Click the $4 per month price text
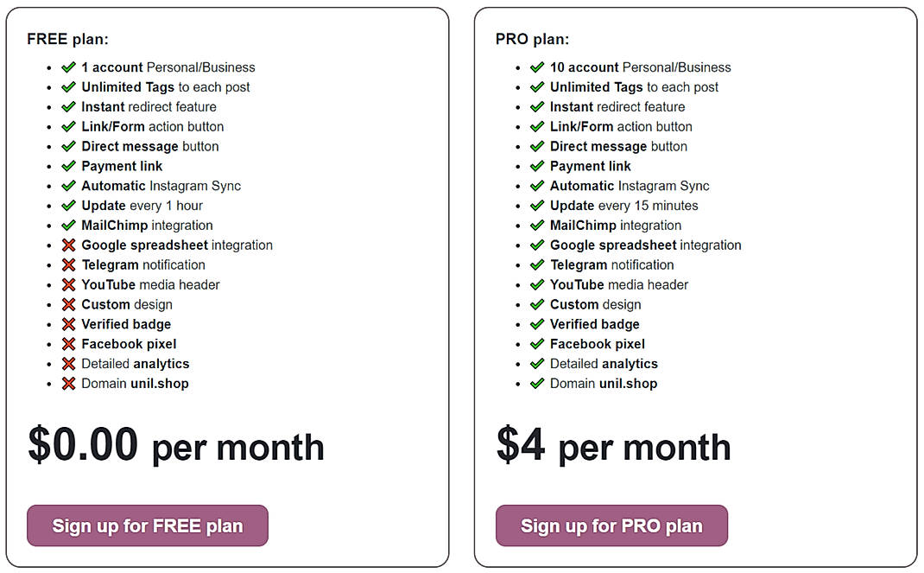Screen dimensions: 924x573 [x=614, y=446]
